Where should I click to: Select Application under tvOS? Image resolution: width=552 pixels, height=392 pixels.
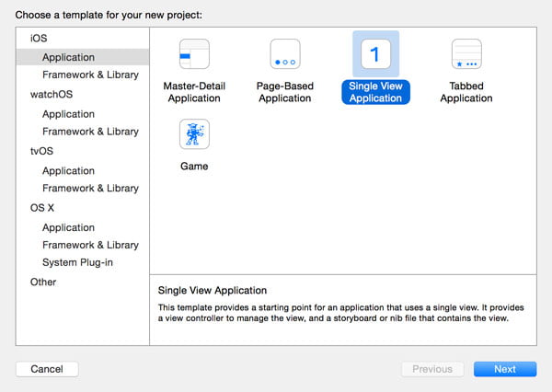click(68, 170)
